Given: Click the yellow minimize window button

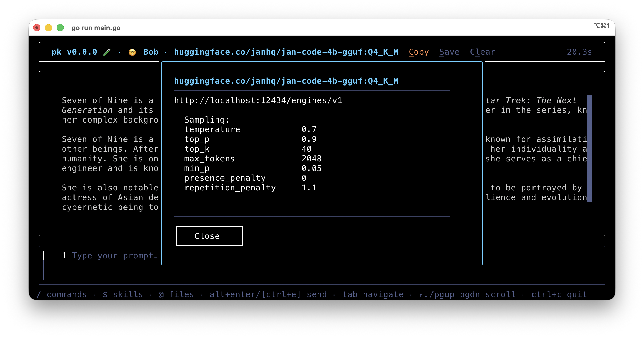Looking at the screenshot, I should coord(48,28).
